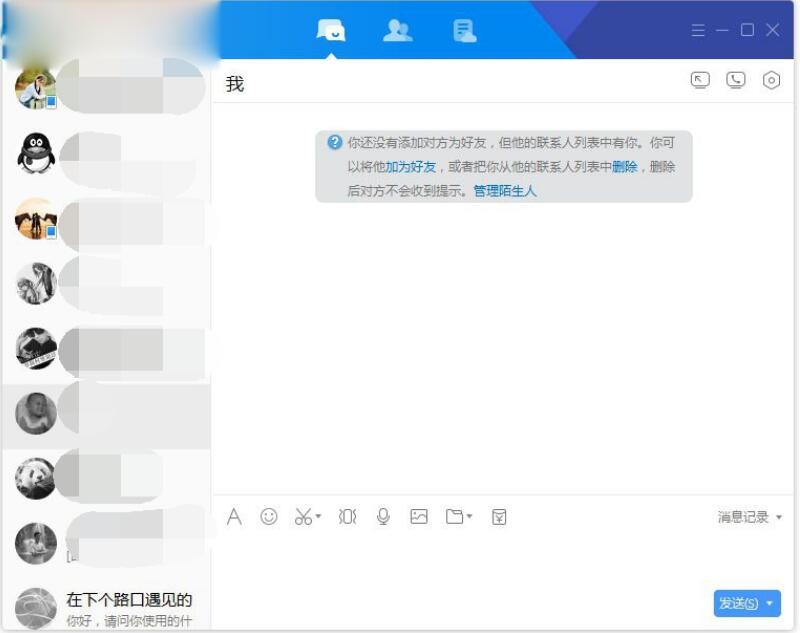Expand the send button options arrow
The width and height of the screenshot is (800, 633).
pos(770,604)
